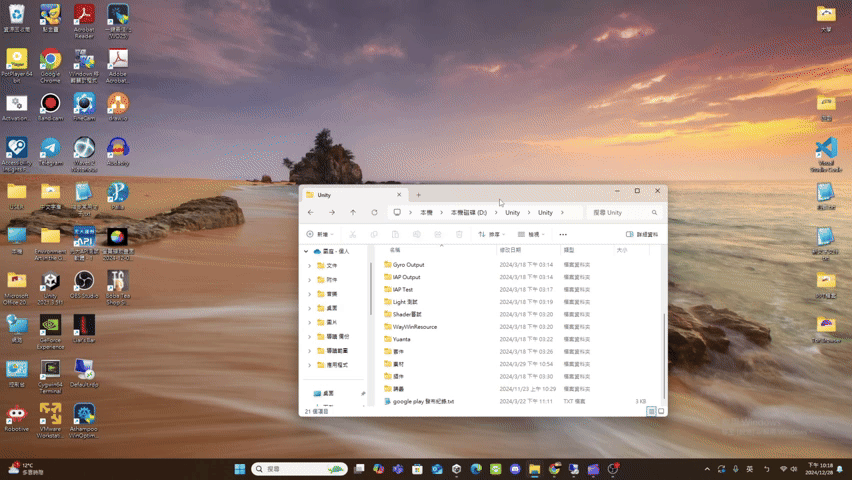Open the Windows Start menu
The height and width of the screenshot is (480, 852).
[240, 469]
